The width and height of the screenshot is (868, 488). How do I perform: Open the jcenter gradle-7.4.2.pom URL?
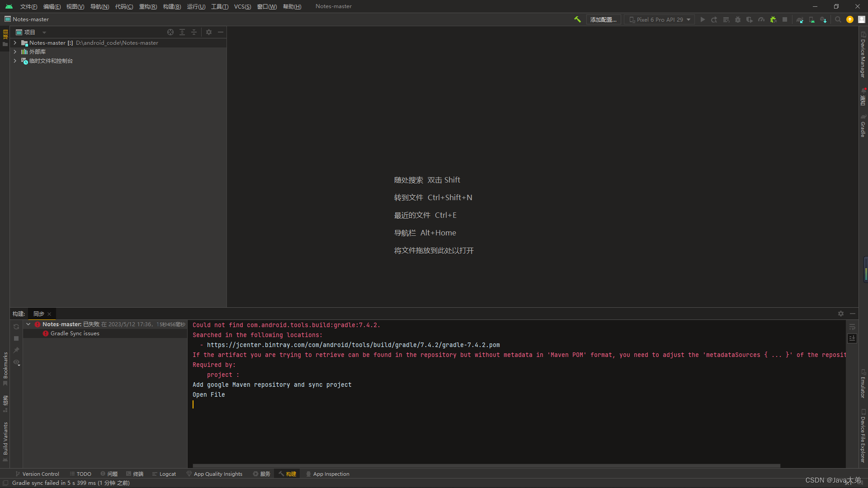pos(354,345)
